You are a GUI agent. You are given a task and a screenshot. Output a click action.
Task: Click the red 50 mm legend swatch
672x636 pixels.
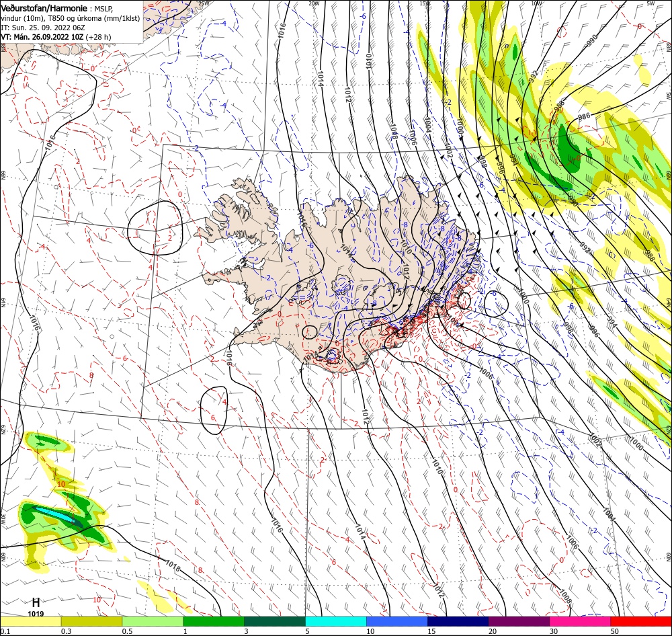(641, 621)
